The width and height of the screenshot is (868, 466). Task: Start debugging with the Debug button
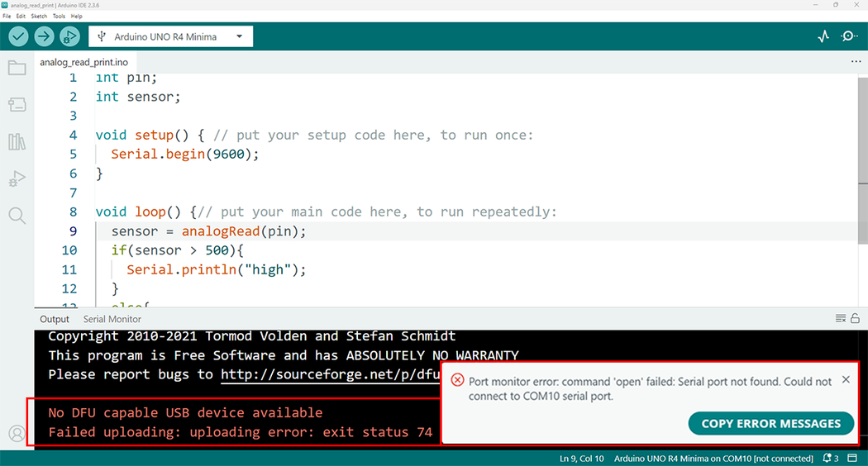click(x=69, y=36)
